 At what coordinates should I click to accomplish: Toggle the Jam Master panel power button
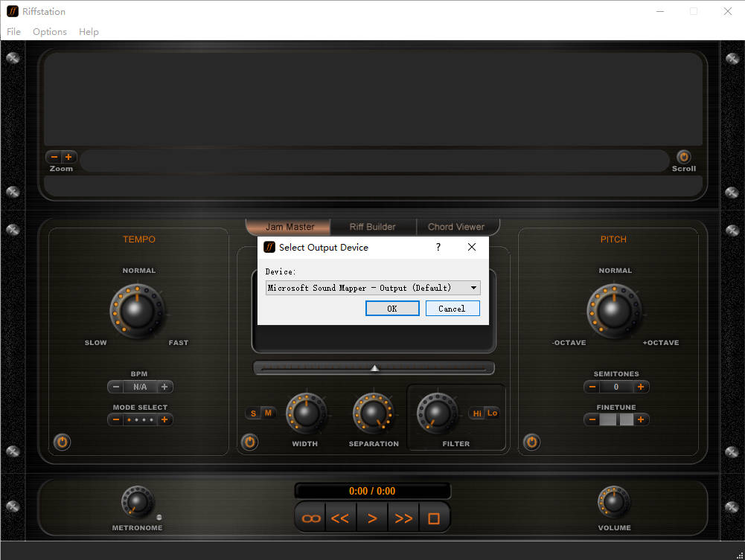[x=250, y=442]
